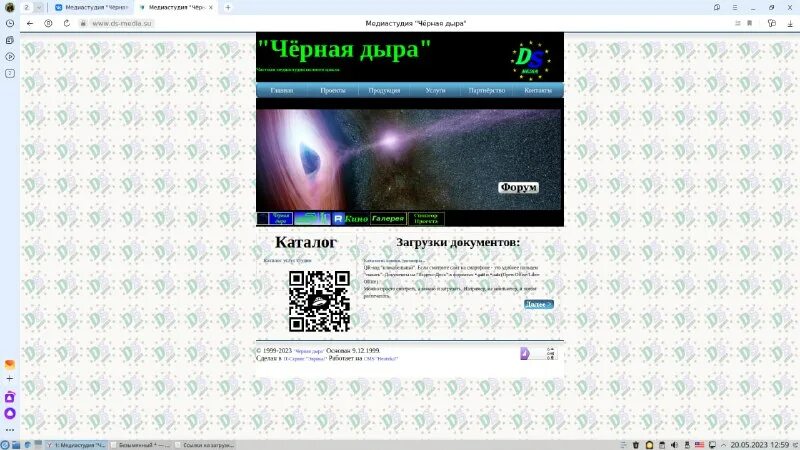Open the reader mode icon near bookmark
Screen dimensions: 800x450
pos(738,23)
